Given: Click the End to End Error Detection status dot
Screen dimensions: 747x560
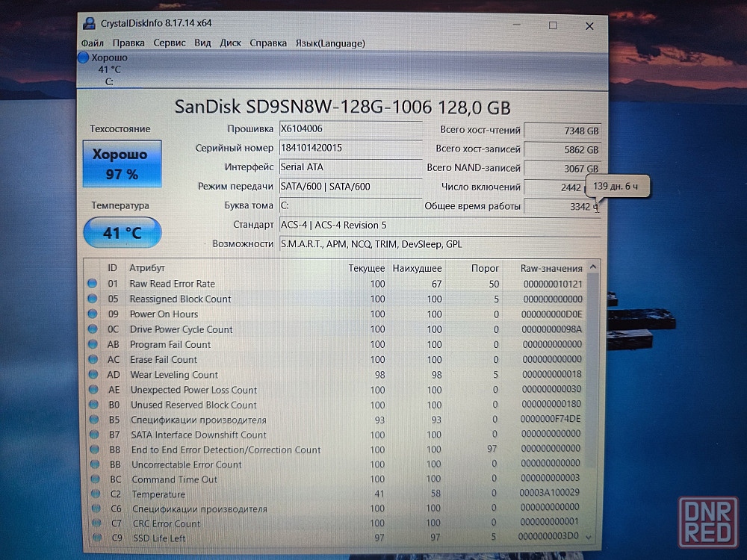Looking at the screenshot, I should click(x=95, y=449).
